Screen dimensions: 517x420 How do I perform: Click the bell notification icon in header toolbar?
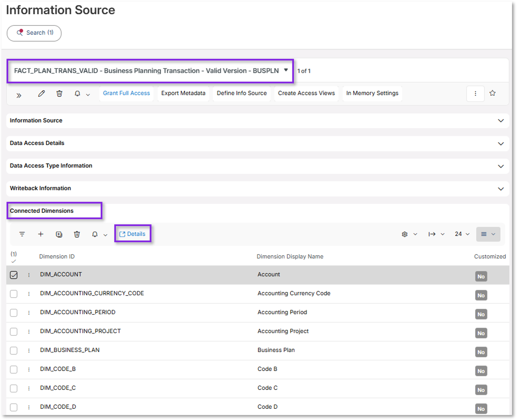(x=77, y=93)
